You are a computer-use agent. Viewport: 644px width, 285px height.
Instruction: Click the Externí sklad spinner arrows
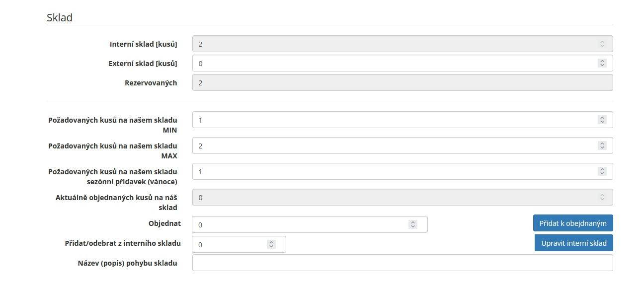[602, 63]
